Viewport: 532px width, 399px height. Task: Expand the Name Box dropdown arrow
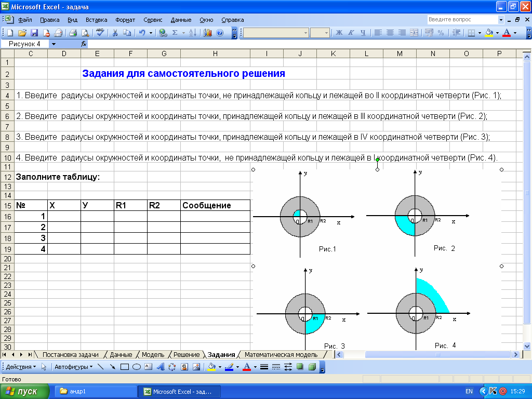[x=54, y=44]
